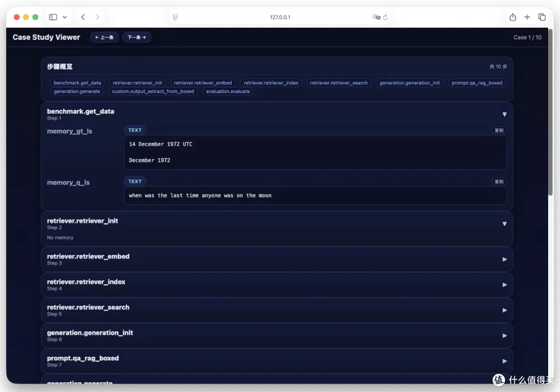This screenshot has height=392, width=560.
Task: Click the page vertical scrollbar thumb
Action: (550, 113)
